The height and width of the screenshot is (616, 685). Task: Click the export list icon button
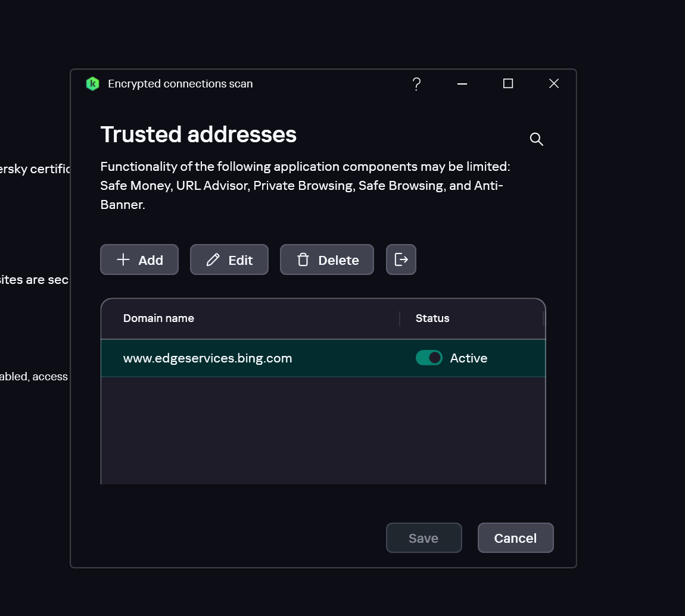point(401,259)
